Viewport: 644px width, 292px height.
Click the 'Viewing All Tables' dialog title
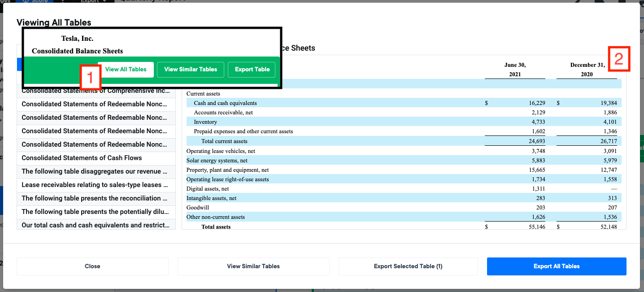click(x=54, y=22)
